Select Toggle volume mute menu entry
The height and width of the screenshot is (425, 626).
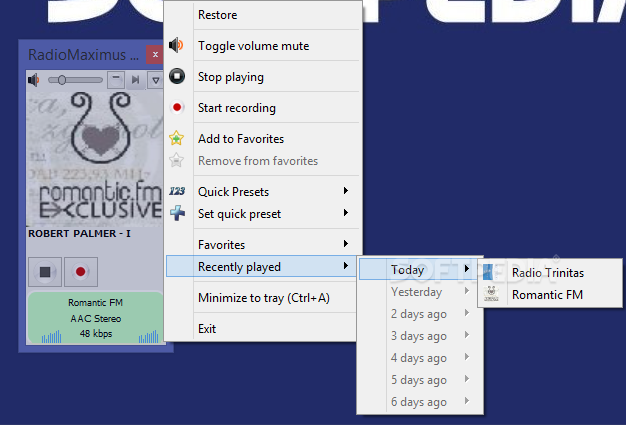[x=263, y=45]
